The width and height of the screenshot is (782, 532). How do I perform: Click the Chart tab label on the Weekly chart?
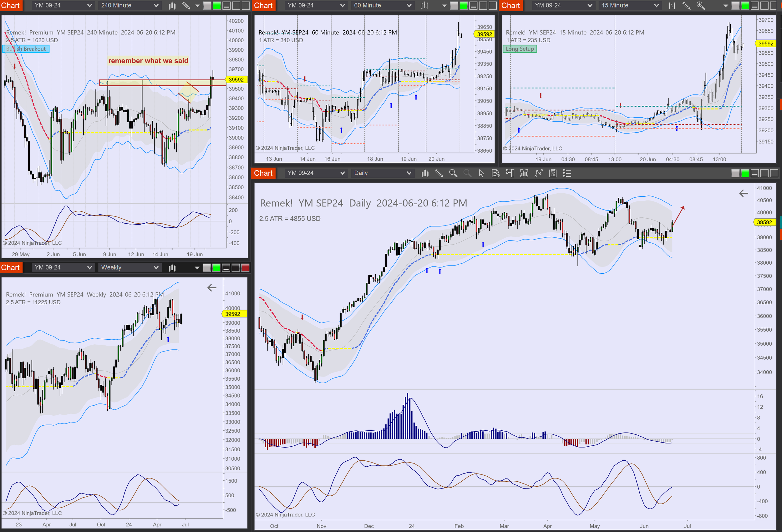click(11, 267)
